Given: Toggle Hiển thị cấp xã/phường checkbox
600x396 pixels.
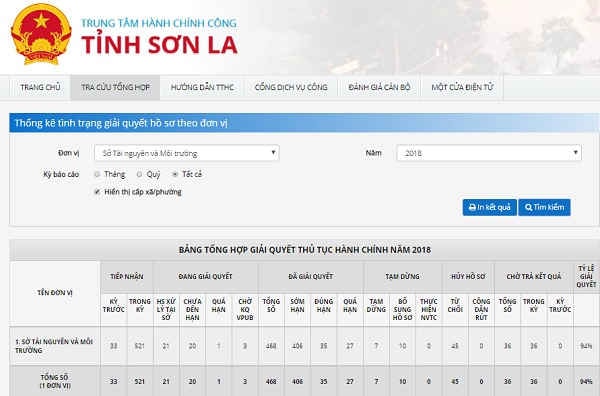Looking at the screenshot, I should coord(97,192).
